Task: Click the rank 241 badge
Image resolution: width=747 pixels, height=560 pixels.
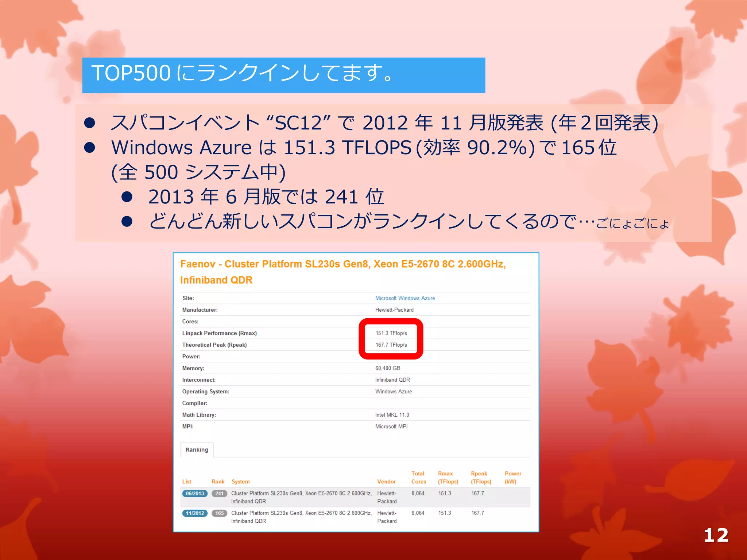Action: coord(219,493)
